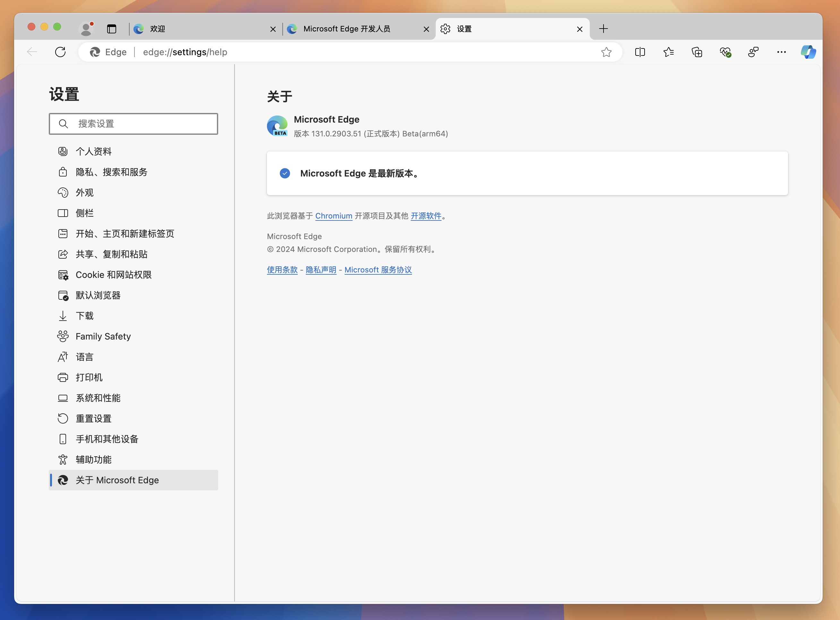Click Microsoft Edge 是最新版本 status text
840x620 pixels.
coord(360,173)
